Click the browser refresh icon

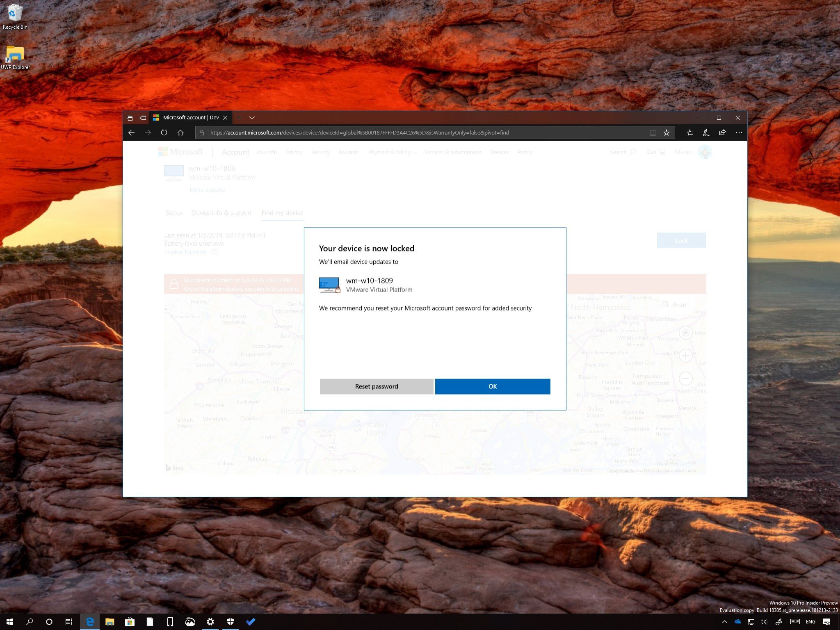(x=164, y=132)
